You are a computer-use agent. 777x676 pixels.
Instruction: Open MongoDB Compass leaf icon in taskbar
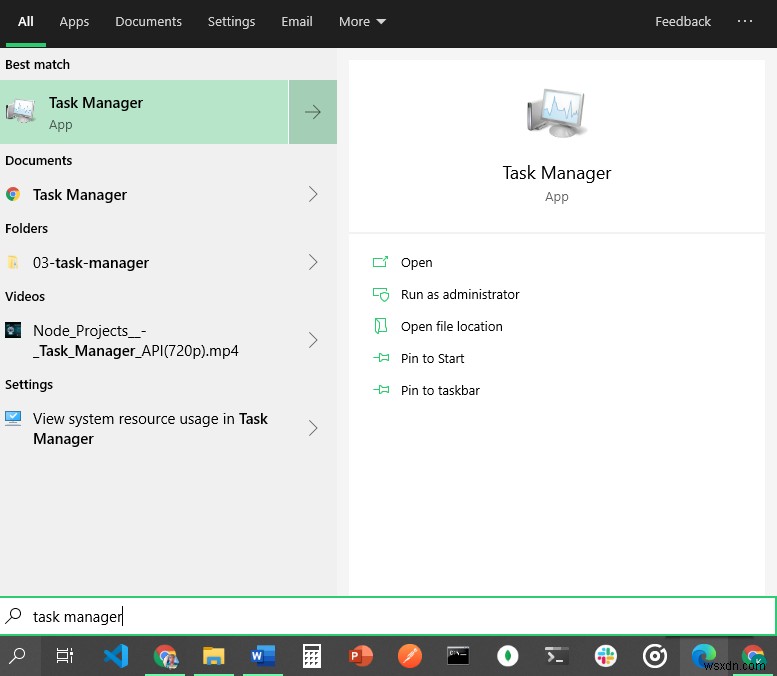tap(507, 656)
